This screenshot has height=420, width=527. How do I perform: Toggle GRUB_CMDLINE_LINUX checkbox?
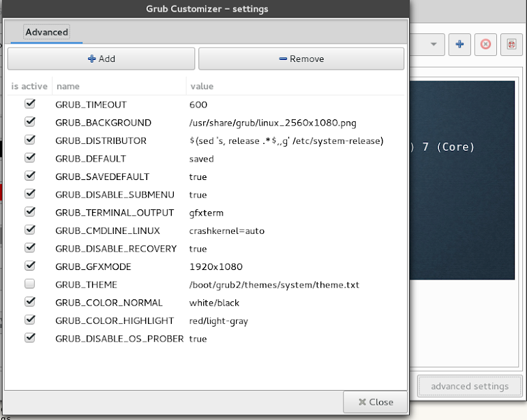[30, 230]
